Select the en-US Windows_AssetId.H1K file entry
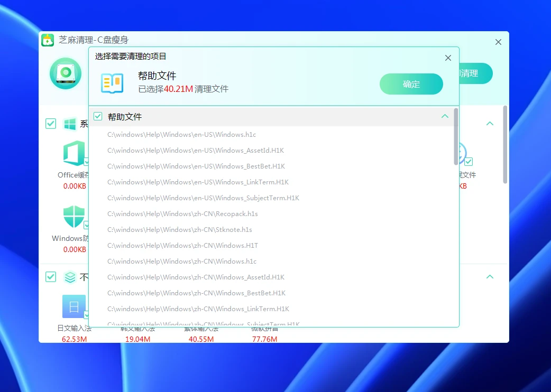This screenshot has width=551, height=392. 196,151
